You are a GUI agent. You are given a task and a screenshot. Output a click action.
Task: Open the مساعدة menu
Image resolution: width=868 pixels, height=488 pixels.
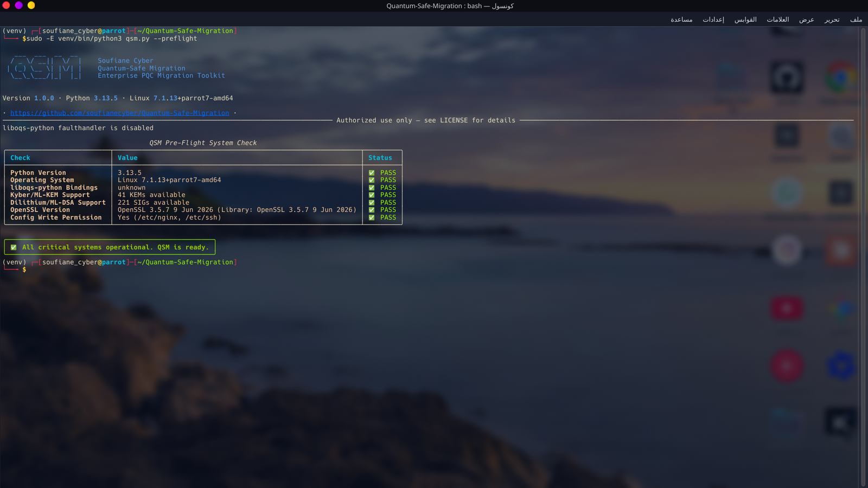(681, 20)
